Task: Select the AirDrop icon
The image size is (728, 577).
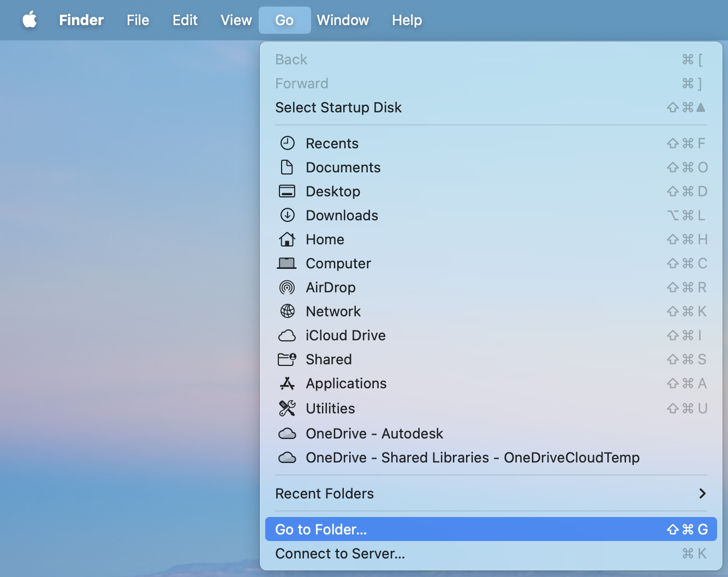Action: (287, 287)
